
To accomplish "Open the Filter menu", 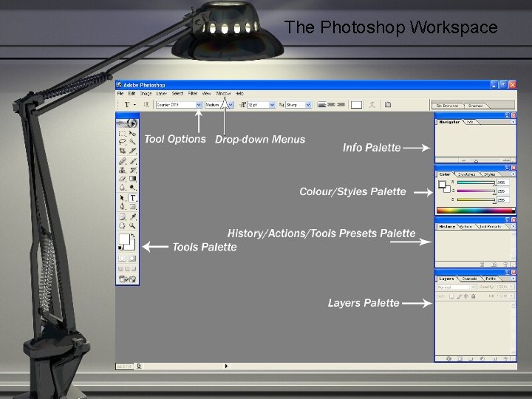I will point(193,93).
